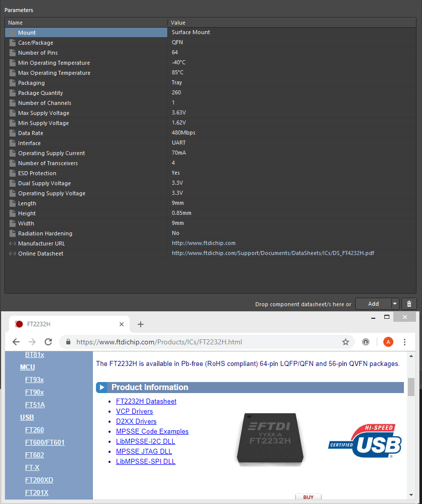The width and height of the screenshot is (422, 504).
Task: Select the Radiation Hardening row
Action: pos(210,233)
